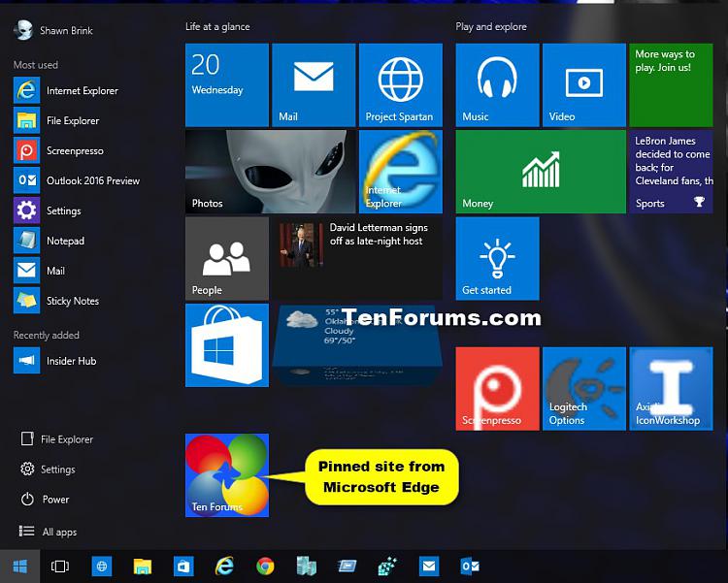This screenshot has width=728, height=583.
Task: Expand the All apps list
Action: click(x=59, y=532)
